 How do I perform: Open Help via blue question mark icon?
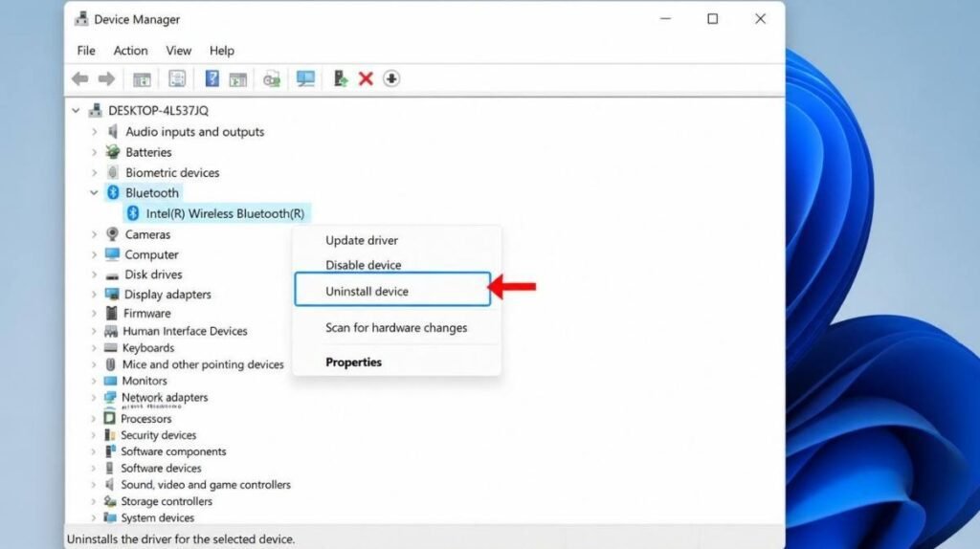pos(212,78)
